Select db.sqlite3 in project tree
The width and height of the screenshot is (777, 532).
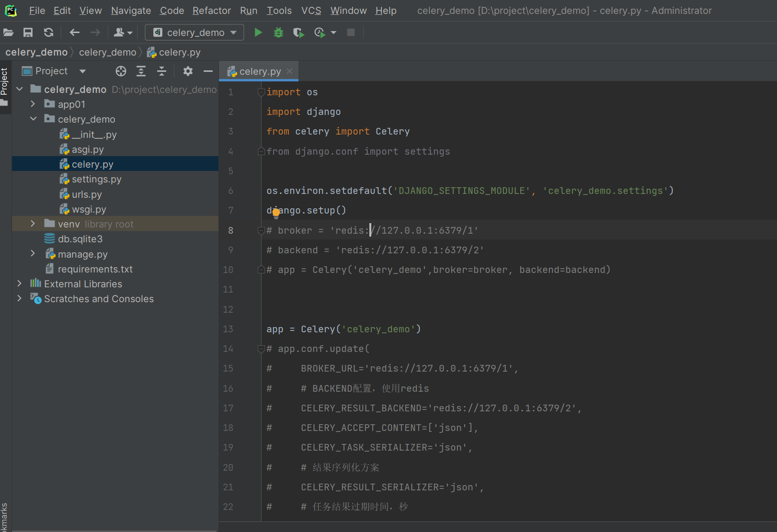pyautogui.click(x=115, y=238)
